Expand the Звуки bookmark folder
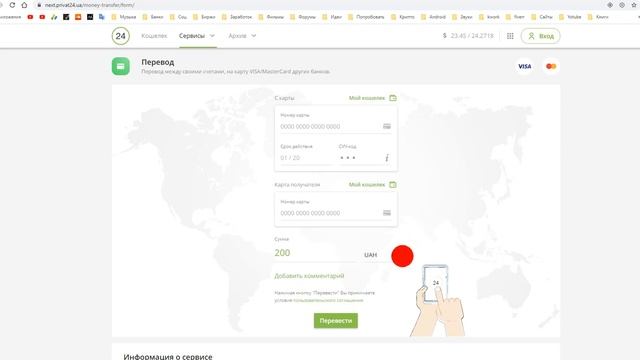The image size is (640, 360). click(462, 17)
